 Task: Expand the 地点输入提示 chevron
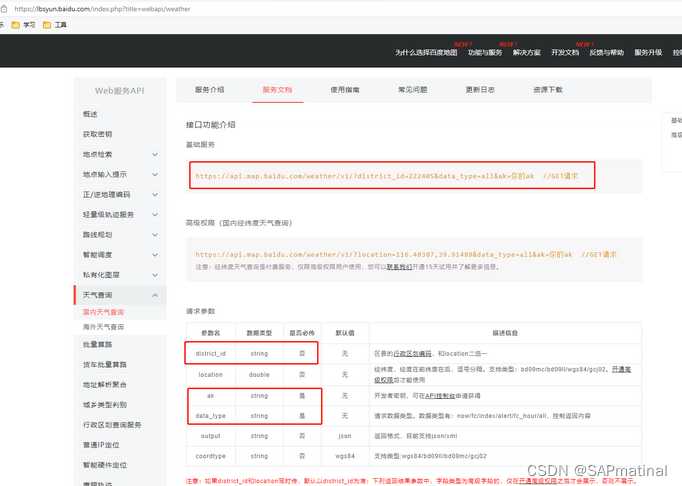[155, 174]
